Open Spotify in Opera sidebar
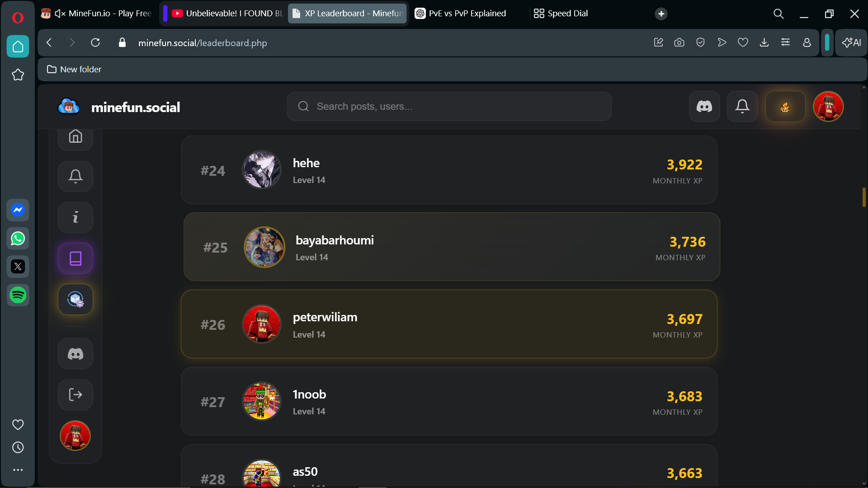Viewport: 868px width, 488px height. (x=18, y=295)
